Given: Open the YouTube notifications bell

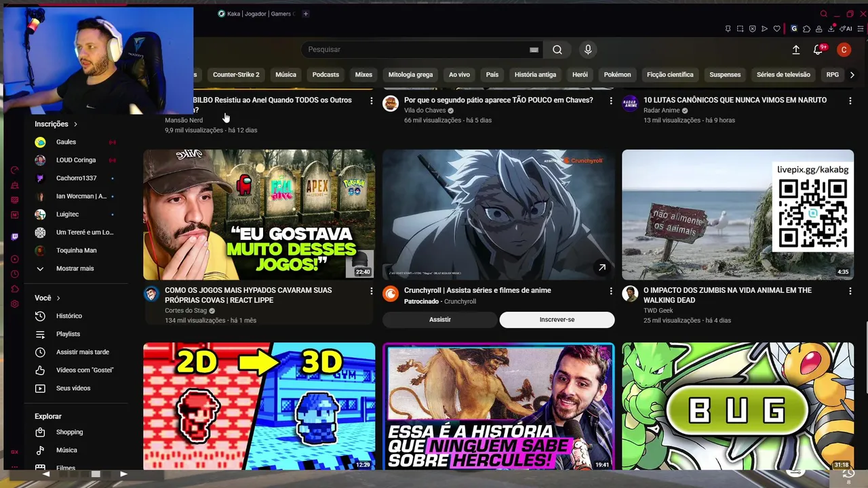Looking at the screenshot, I should coord(818,49).
